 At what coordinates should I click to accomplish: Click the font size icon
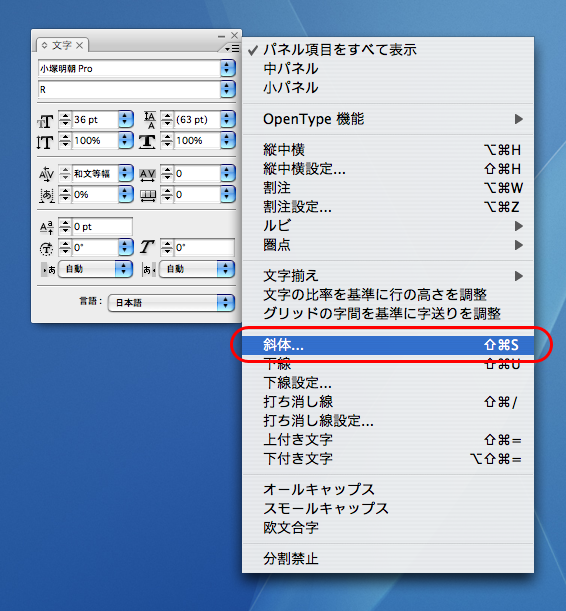pyautogui.click(x=45, y=121)
